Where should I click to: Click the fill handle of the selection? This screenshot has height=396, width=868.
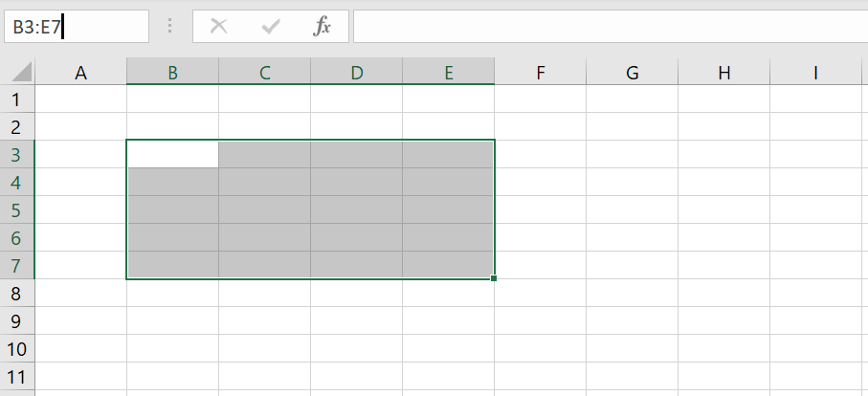[494, 278]
